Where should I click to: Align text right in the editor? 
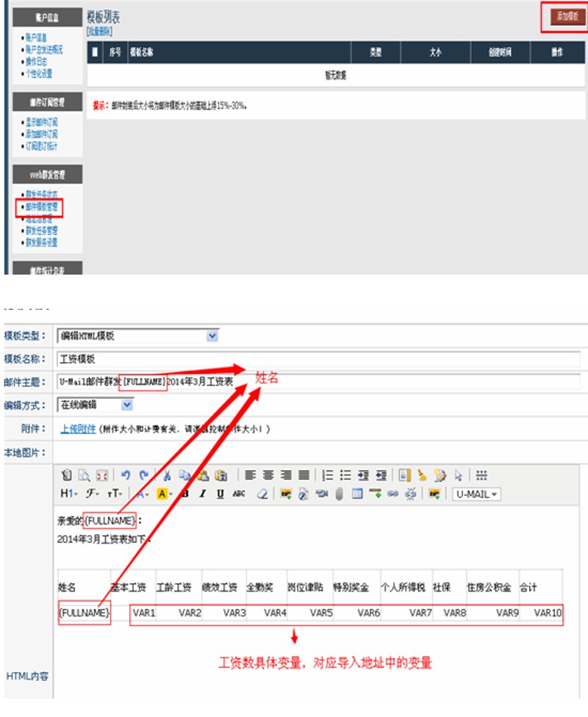point(286,475)
